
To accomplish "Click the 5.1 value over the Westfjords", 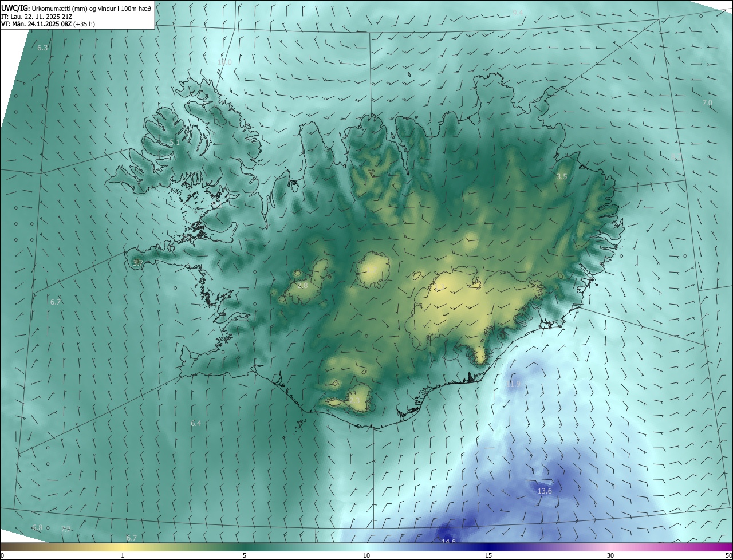I will tap(175, 142).
